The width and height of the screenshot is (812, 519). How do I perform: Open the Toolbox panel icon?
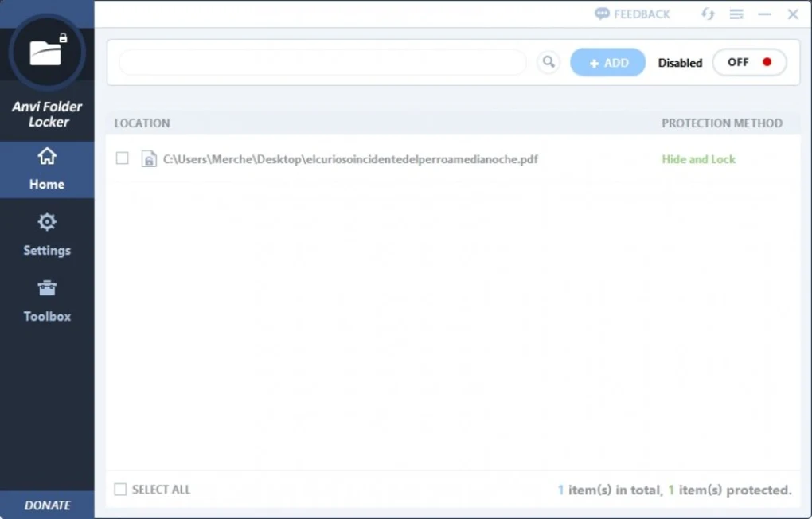pyautogui.click(x=47, y=287)
